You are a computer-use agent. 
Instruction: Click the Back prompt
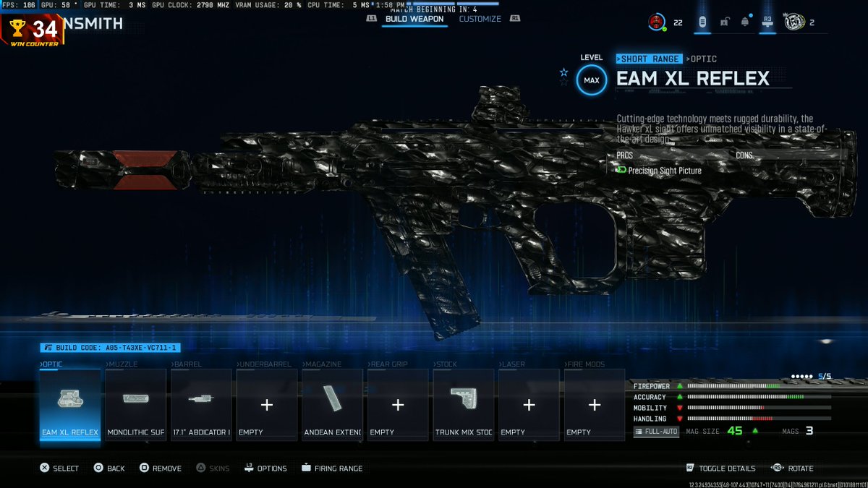pos(109,468)
